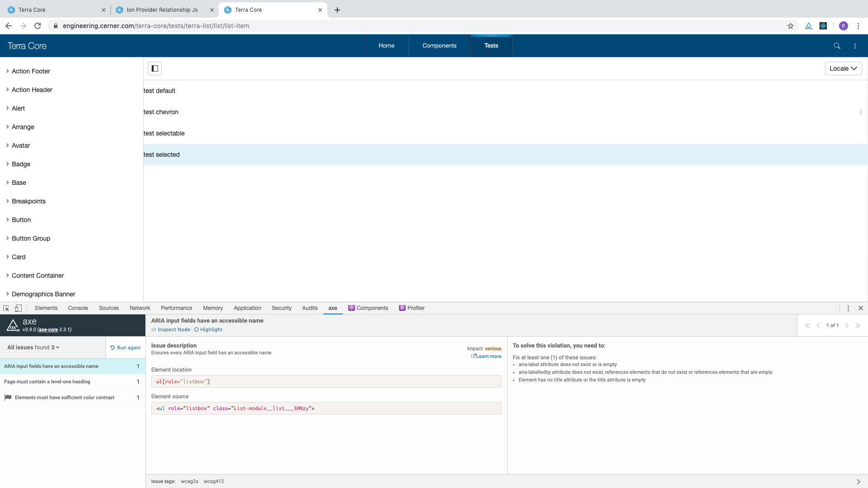Click the sidebar toggle icon above test default
The width and height of the screenshot is (868, 488).
pos(154,68)
